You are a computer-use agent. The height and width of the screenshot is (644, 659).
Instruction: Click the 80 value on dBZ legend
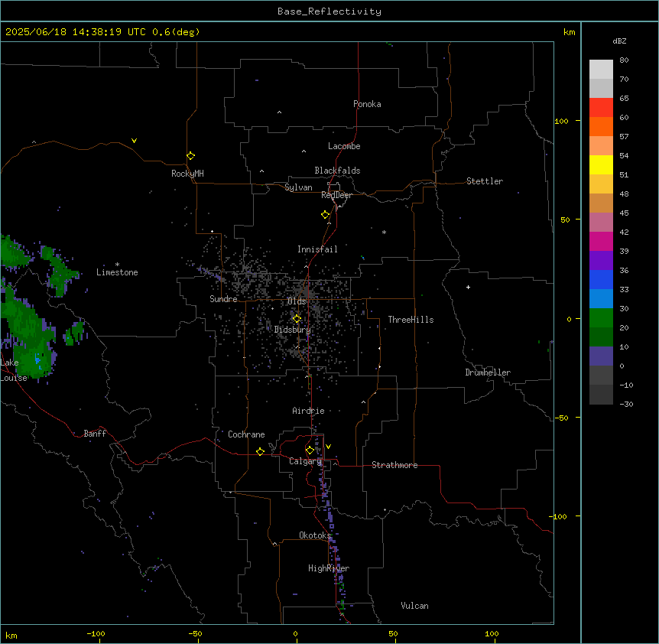(624, 60)
